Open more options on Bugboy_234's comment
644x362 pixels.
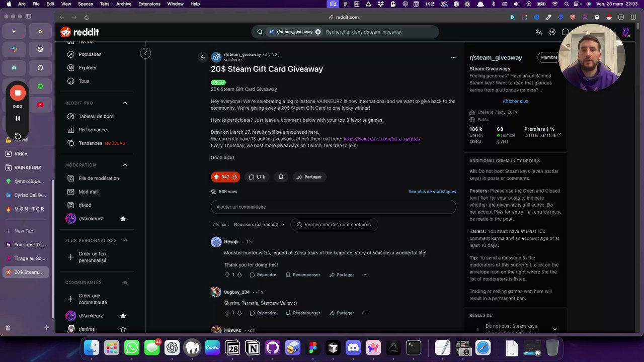click(x=366, y=313)
